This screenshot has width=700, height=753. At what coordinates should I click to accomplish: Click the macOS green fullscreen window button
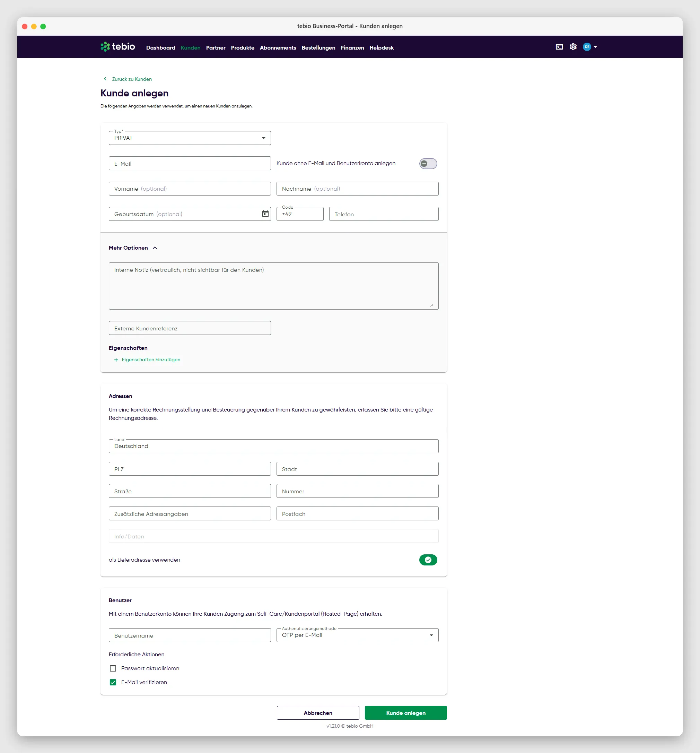point(43,26)
